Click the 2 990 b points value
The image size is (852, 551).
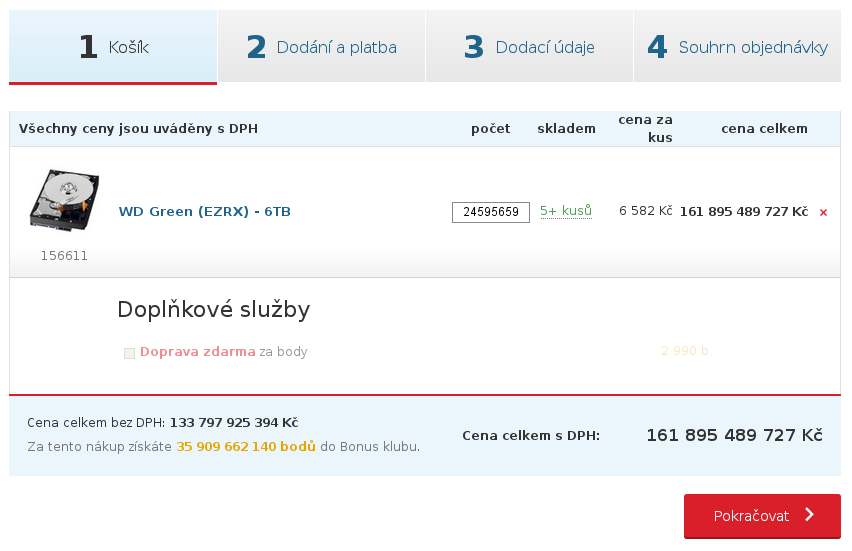point(685,350)
